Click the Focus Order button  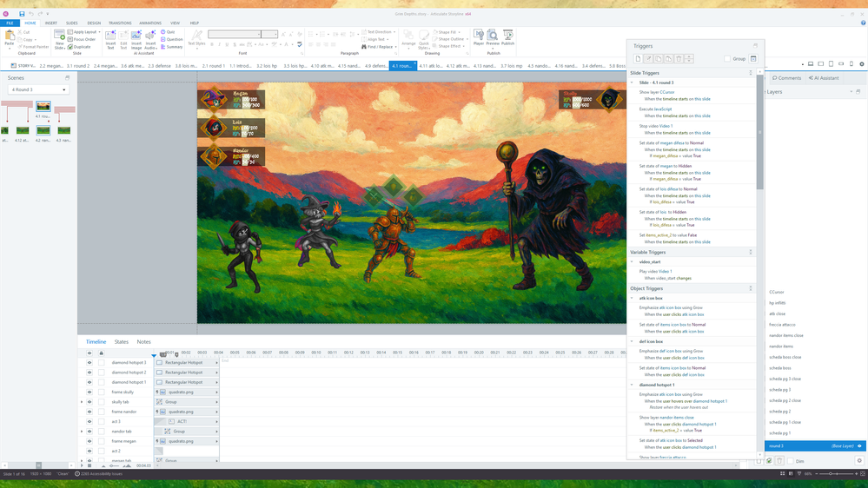point(82,39)
